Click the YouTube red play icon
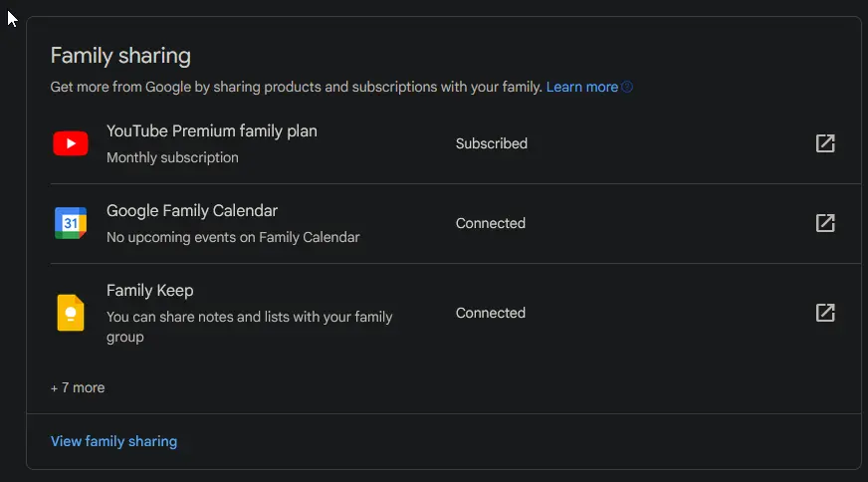The width and height of the screenshot is (868, 482). pyautogui.click(x=71, y=143)
